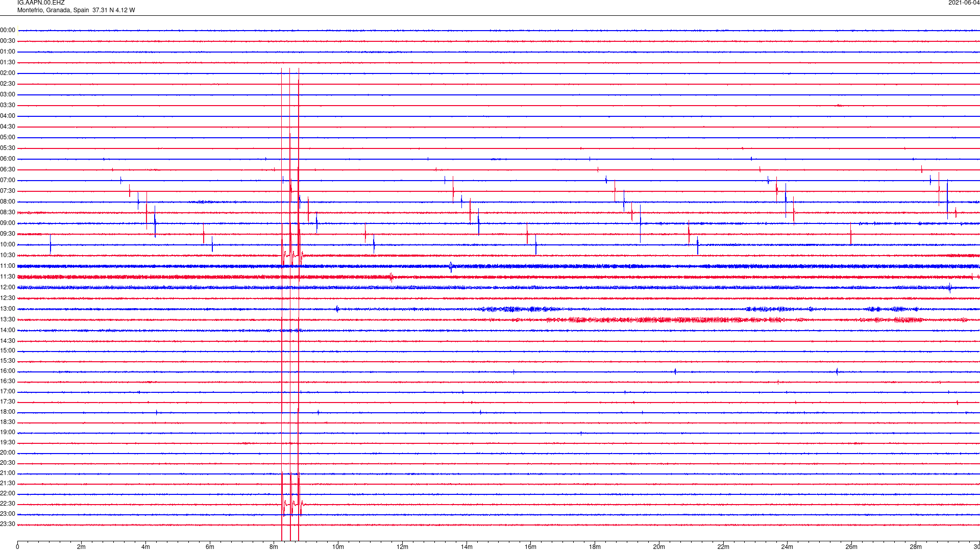Select the 05:30 time row label

8,148
